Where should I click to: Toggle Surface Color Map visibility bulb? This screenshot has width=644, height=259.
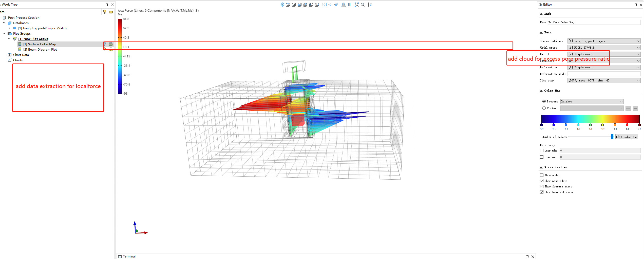pos(105,44)
